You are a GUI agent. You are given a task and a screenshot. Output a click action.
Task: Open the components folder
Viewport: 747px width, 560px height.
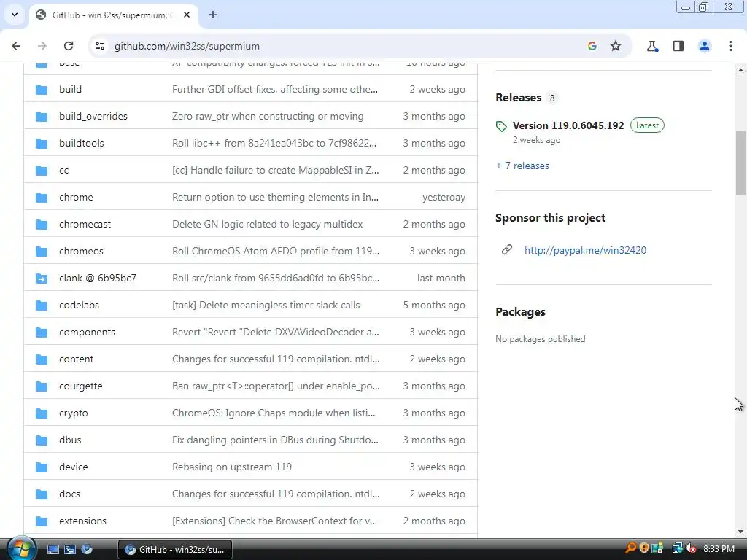click(x=88, y=332)
